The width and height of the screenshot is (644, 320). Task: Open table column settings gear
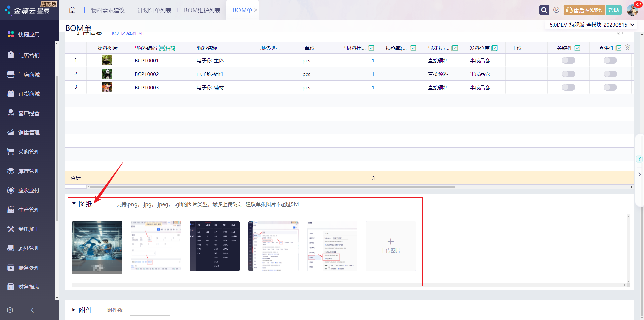[627, 48]
